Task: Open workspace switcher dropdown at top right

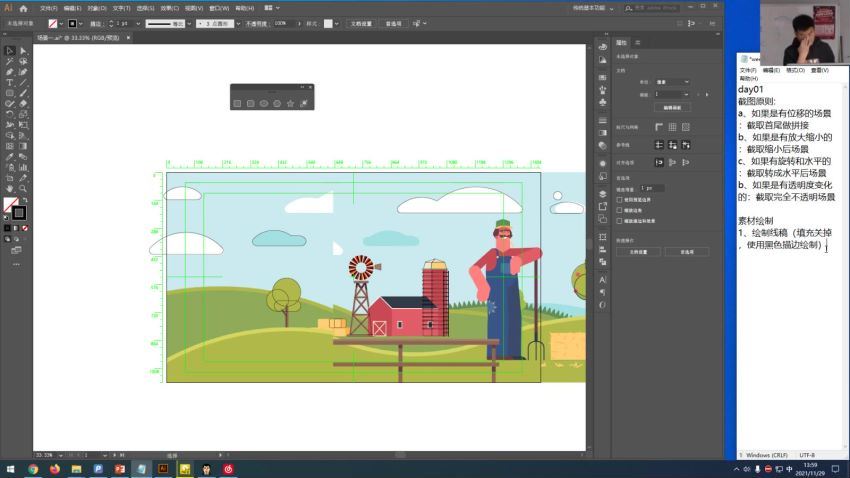Action: [593, 8]
